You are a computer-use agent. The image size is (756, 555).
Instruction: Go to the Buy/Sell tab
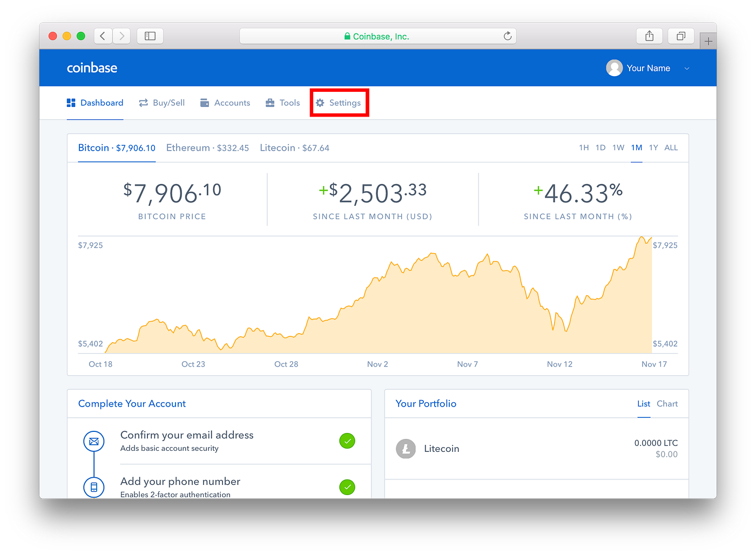coord(162,103)
